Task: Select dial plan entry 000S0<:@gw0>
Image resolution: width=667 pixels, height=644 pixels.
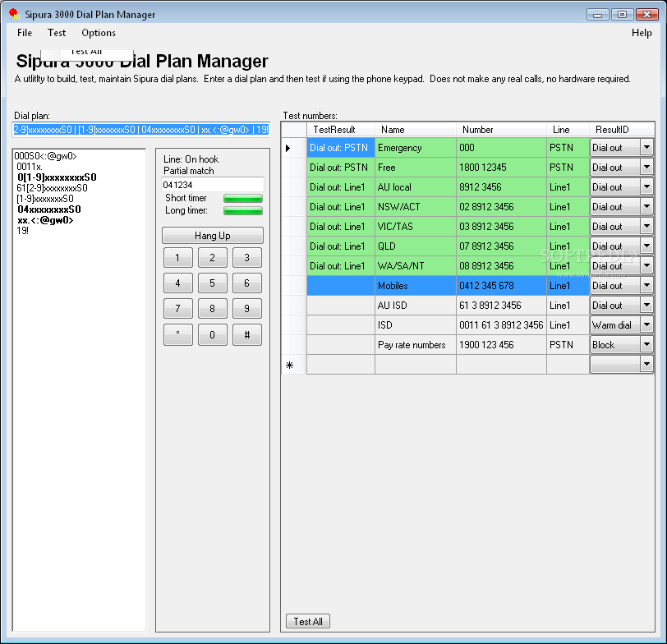Action: point(45,156)
